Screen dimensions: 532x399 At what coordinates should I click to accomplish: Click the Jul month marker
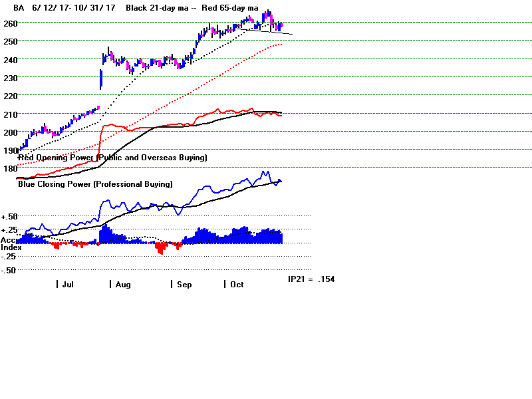click(x=67, y=285)
